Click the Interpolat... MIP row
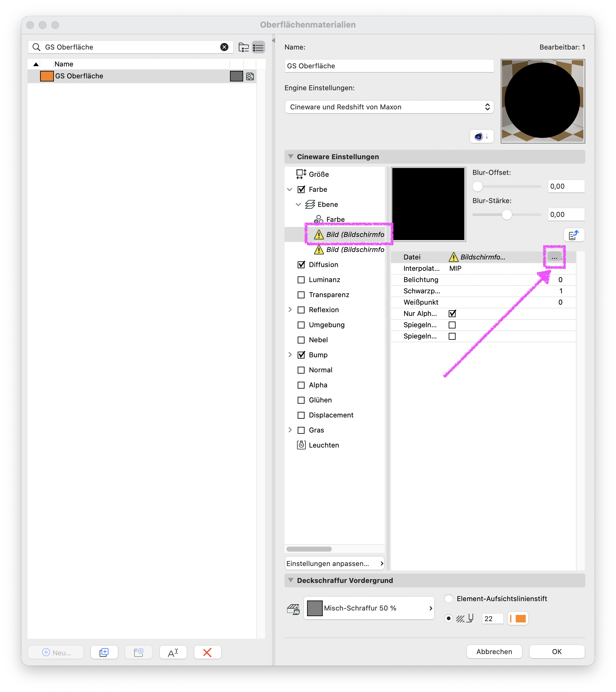 [483, 268]
